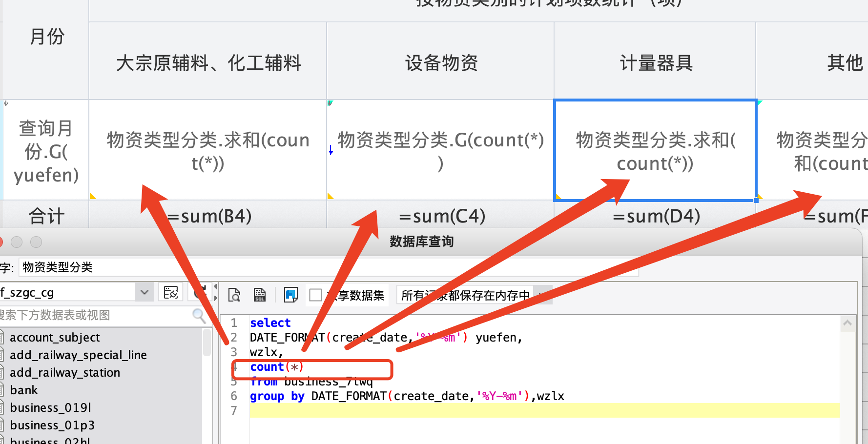Click the preview query results icon
Screen dimensions: 868x444
(x=234, y=295)
